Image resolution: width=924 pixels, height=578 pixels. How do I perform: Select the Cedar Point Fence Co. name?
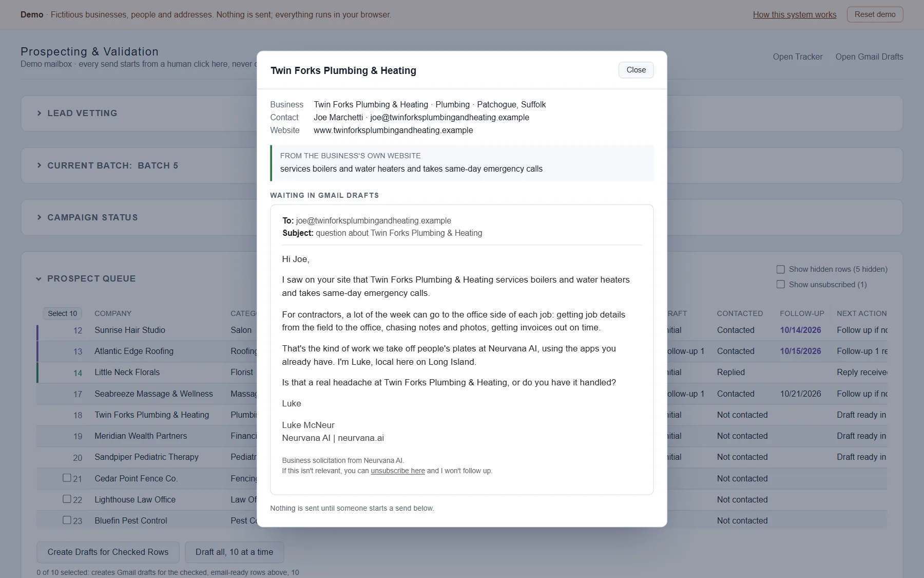coord(136,478)
